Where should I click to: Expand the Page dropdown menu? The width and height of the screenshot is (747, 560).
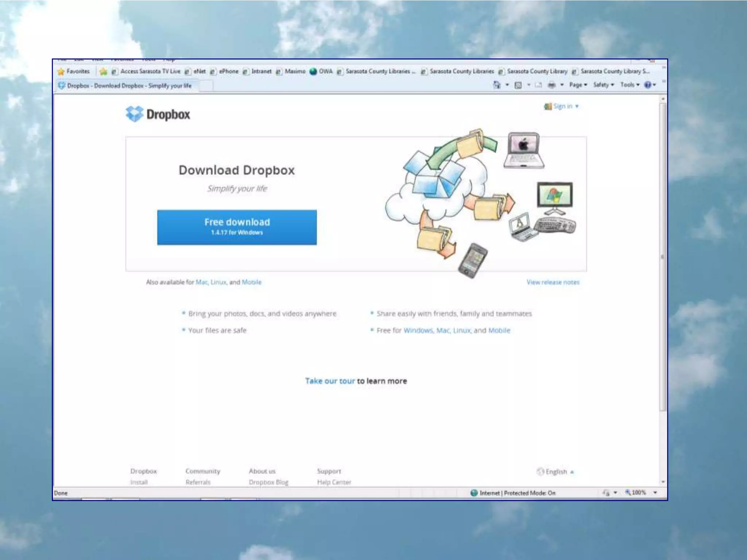click(578, 85)
